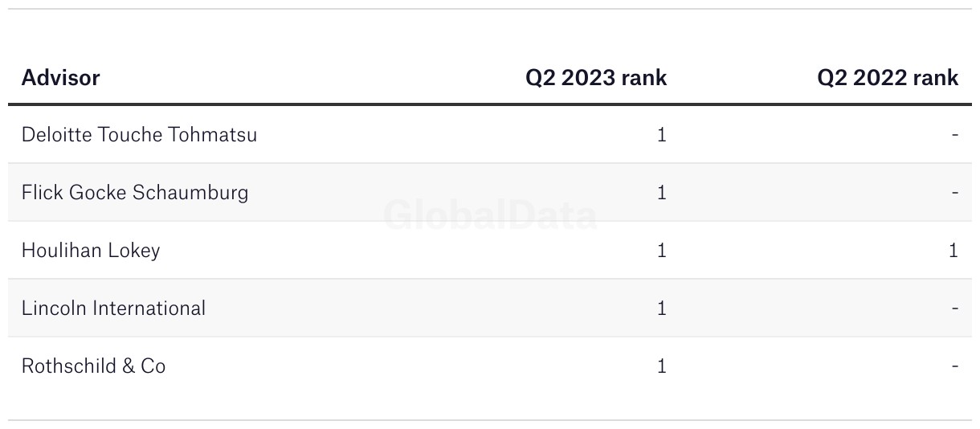Select the Flick Gocke Schaumburg advisor name
Screen dimensions: 980x429
tap(135, 193)
